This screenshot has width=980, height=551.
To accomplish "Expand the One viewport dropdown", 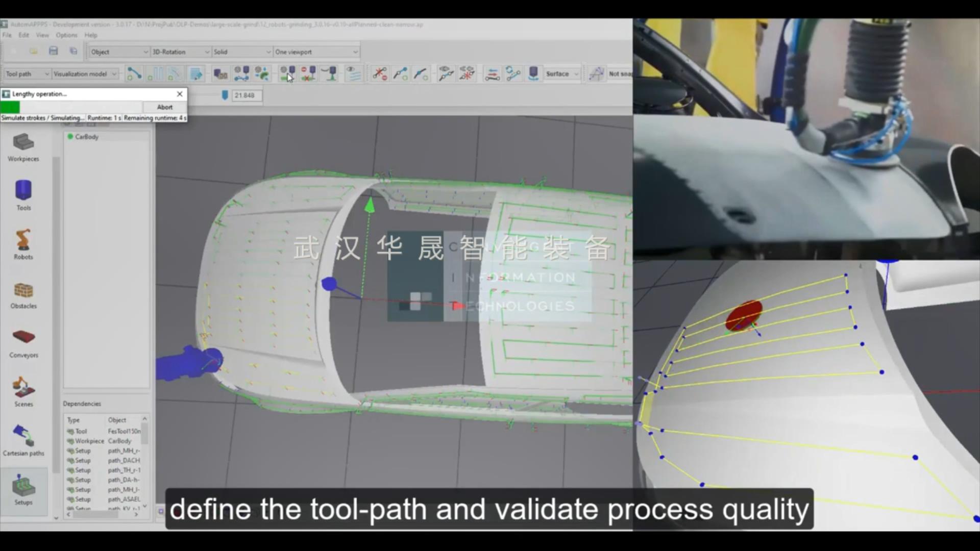I will [x=316, y=52].
